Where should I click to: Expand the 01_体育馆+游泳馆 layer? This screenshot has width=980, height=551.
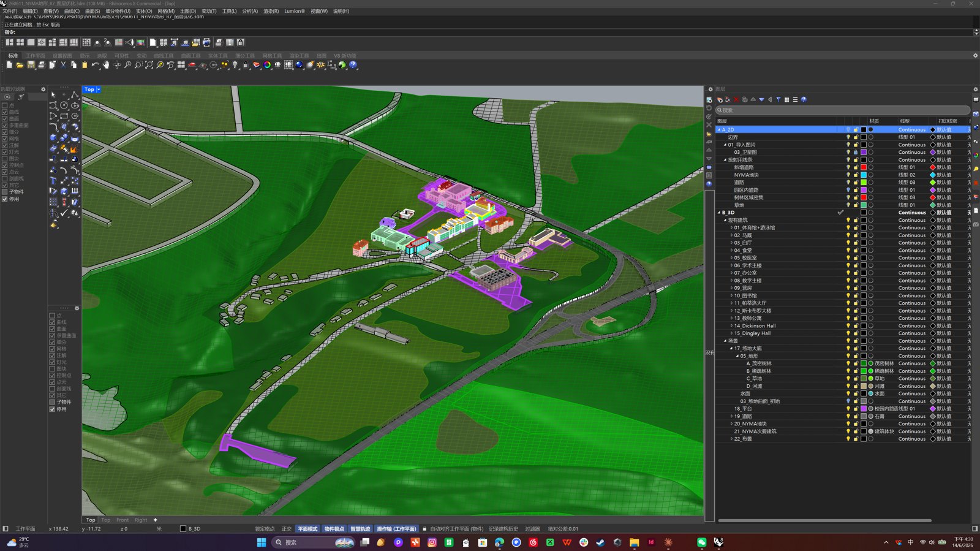coord(731,228)
